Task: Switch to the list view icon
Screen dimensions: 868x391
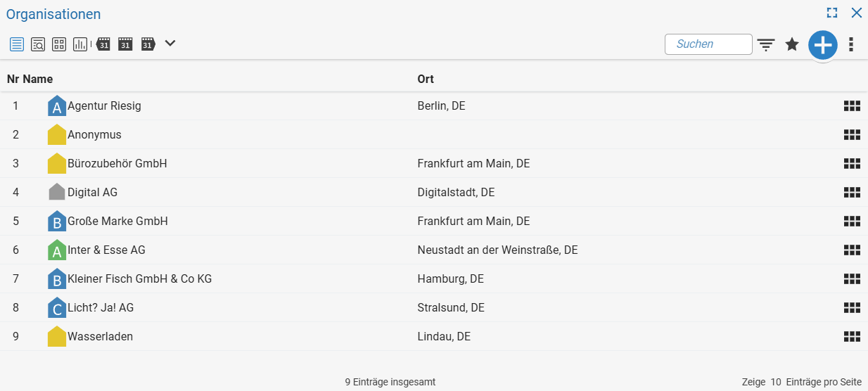Action: click(x=17, y=44)
